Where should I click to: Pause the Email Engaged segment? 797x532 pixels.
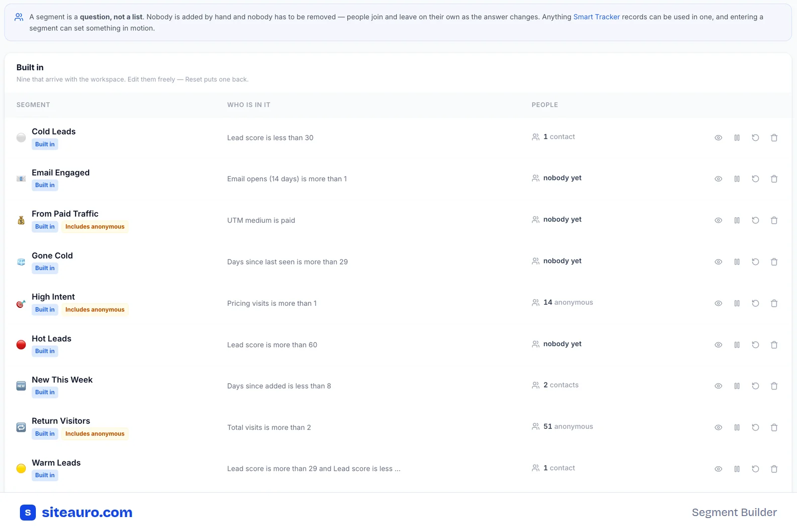coord(737,179)
